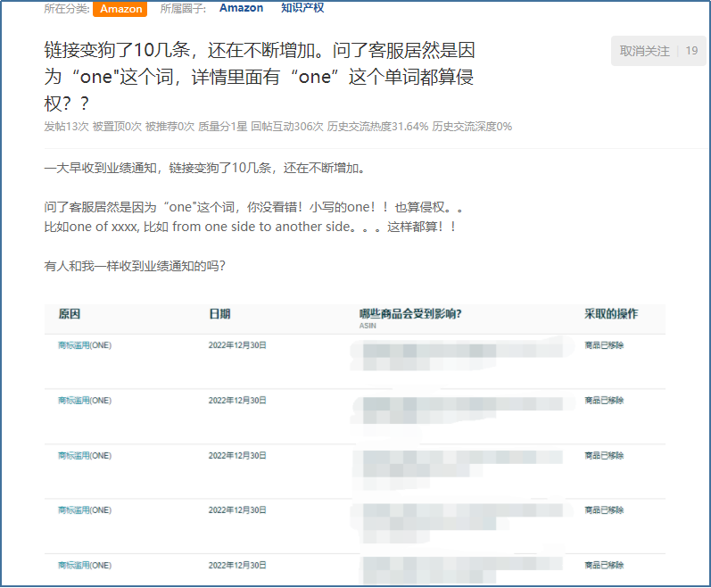Click the 采取的操作 column header
711x588 pixels.
coord(611,314)
